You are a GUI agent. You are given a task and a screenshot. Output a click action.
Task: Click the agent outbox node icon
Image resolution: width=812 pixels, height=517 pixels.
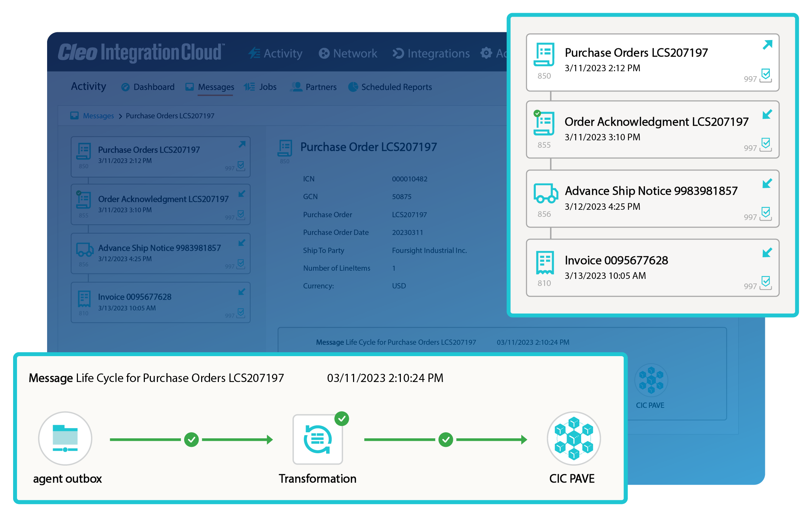pos(65,439)
